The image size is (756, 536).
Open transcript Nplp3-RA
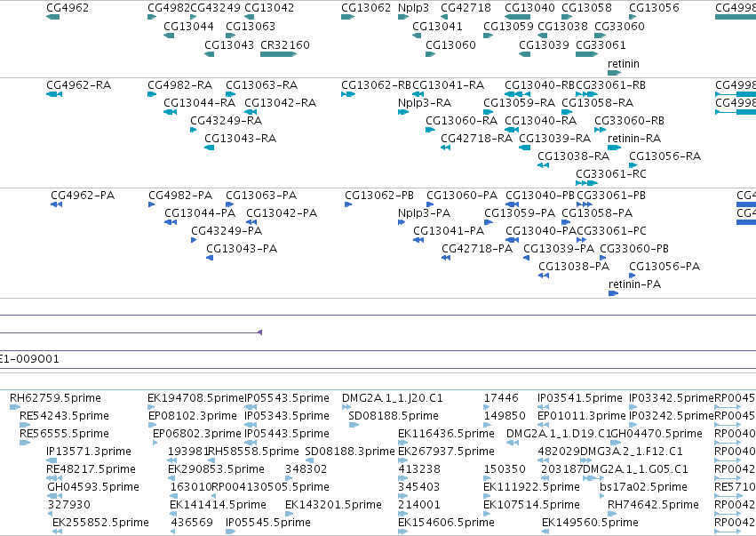point(425,103)
